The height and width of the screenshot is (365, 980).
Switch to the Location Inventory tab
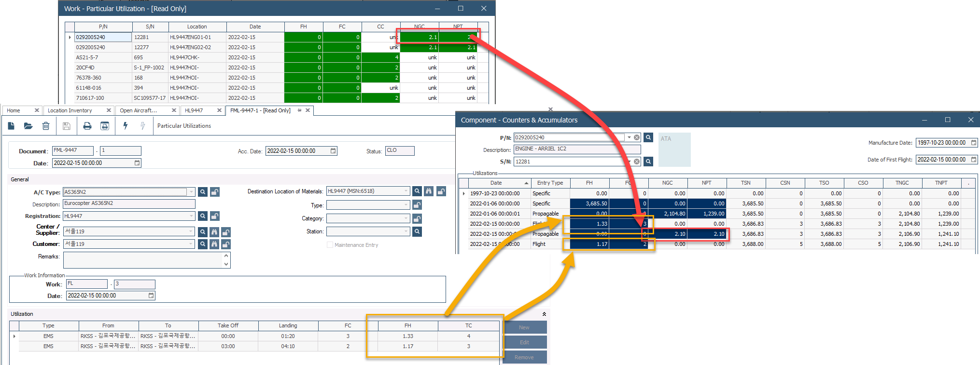point(70,110)
